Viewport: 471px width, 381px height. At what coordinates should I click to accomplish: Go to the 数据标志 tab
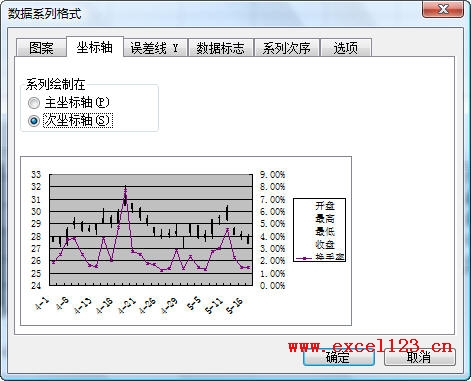(x=220, y=48)
